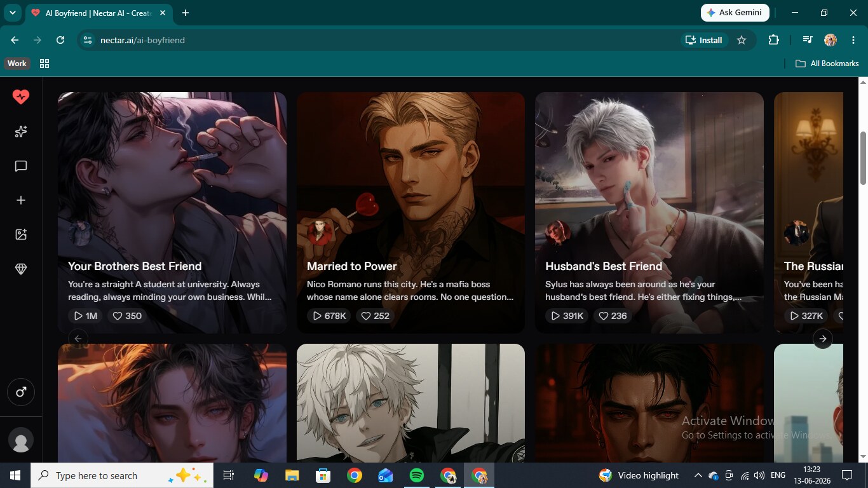The image size is (868, 488).
Task: Open Task View on the taskbar
Action: [x=229, y=475]
